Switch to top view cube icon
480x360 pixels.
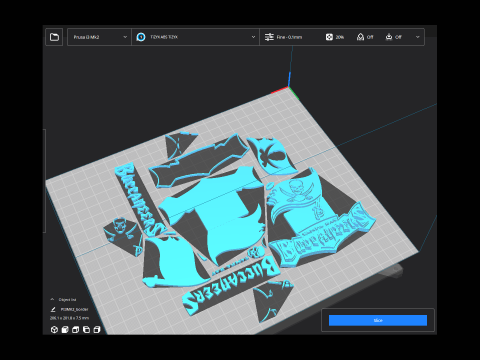(75, 330)
